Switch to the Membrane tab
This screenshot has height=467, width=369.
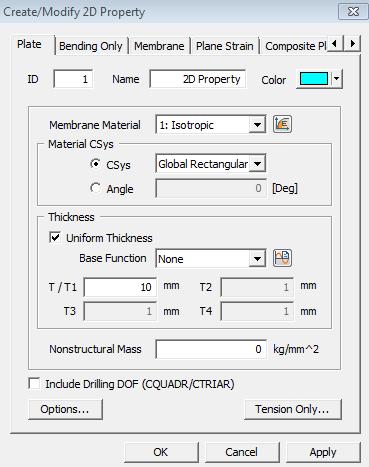159,46
